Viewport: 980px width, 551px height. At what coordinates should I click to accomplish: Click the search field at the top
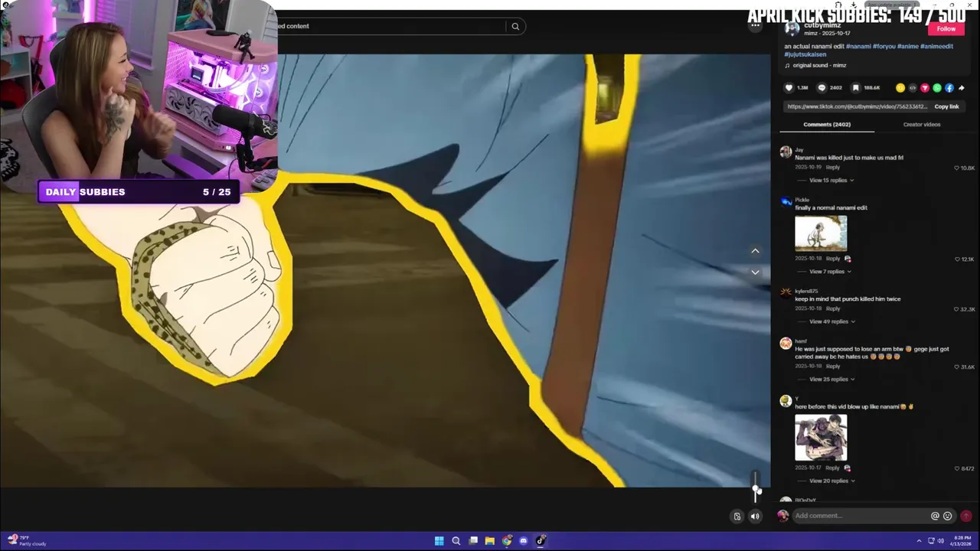coord(390,26)
